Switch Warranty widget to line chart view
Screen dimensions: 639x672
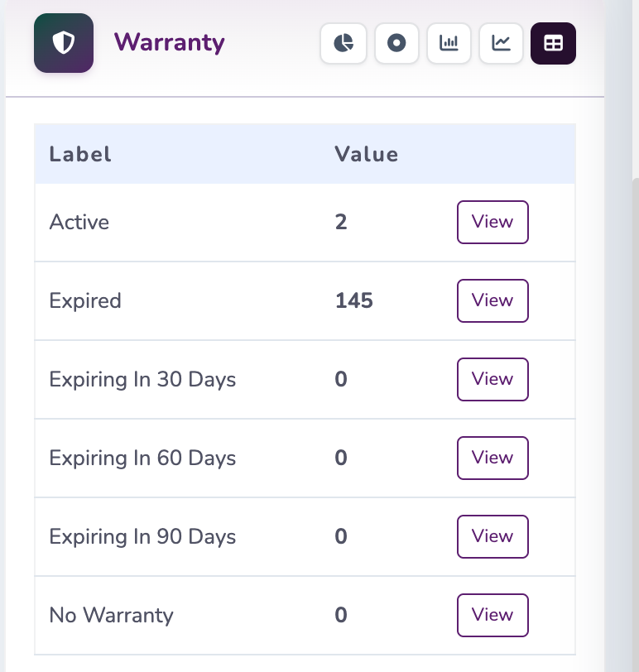501,43
